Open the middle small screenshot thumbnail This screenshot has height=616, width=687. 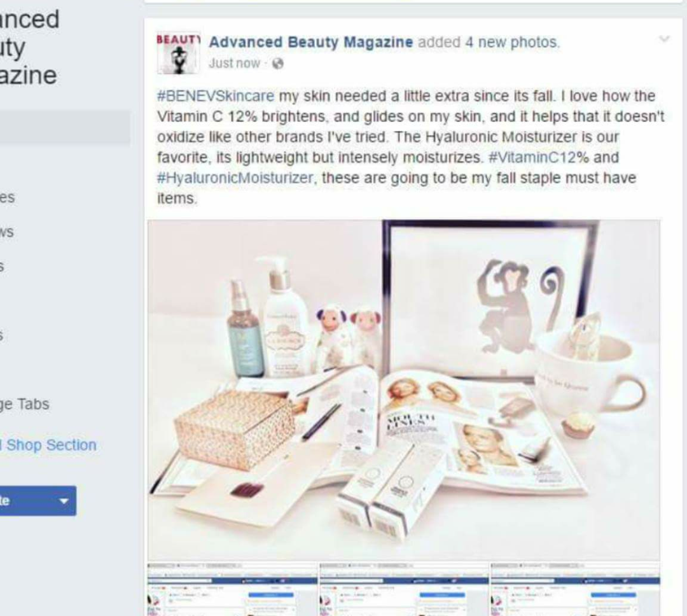[403, 589]
